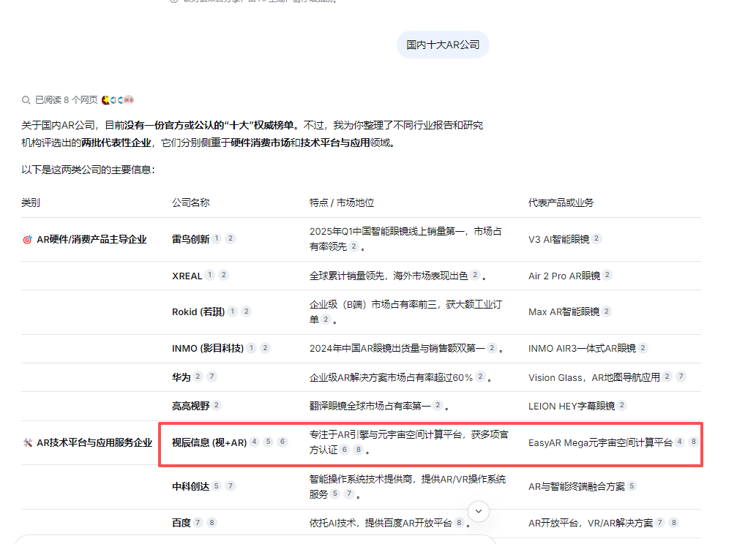Click the "公司名称" column header

click(191, 203)
